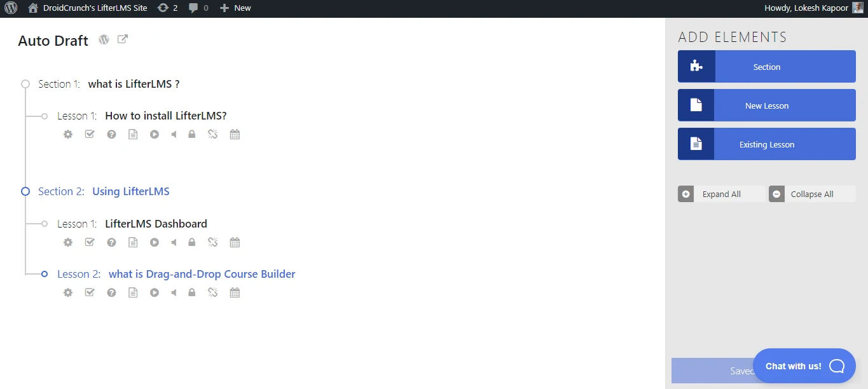Click the Auto Draft course title
The image size is (868, 389).
tap(53, 41)
